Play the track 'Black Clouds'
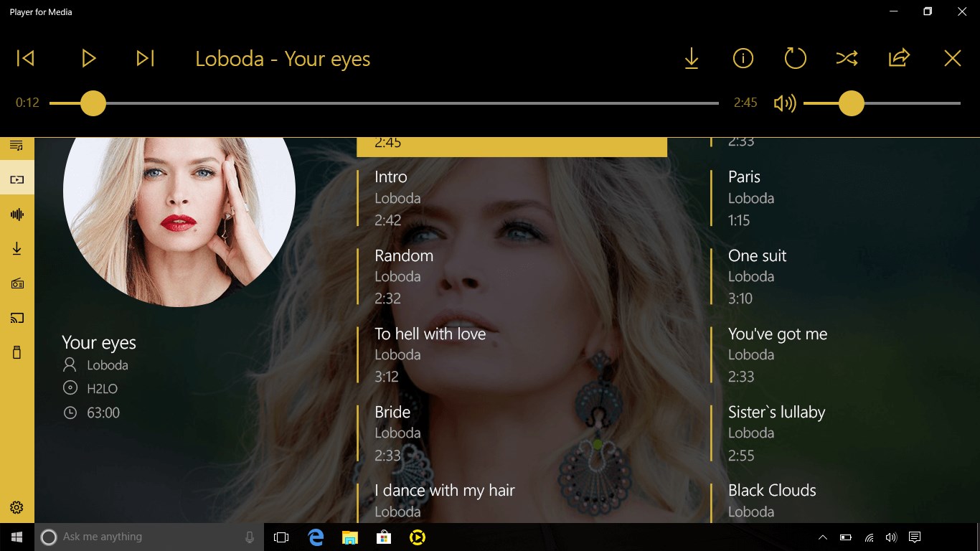Viewport: 980px width, 551px height. (772, 490)
